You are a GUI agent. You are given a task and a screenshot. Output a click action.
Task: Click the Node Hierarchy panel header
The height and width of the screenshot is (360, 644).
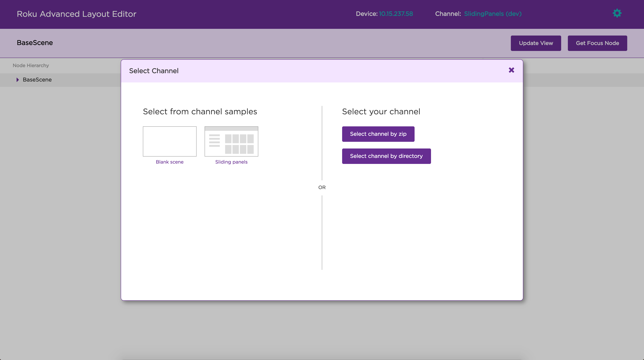[31, 65]
